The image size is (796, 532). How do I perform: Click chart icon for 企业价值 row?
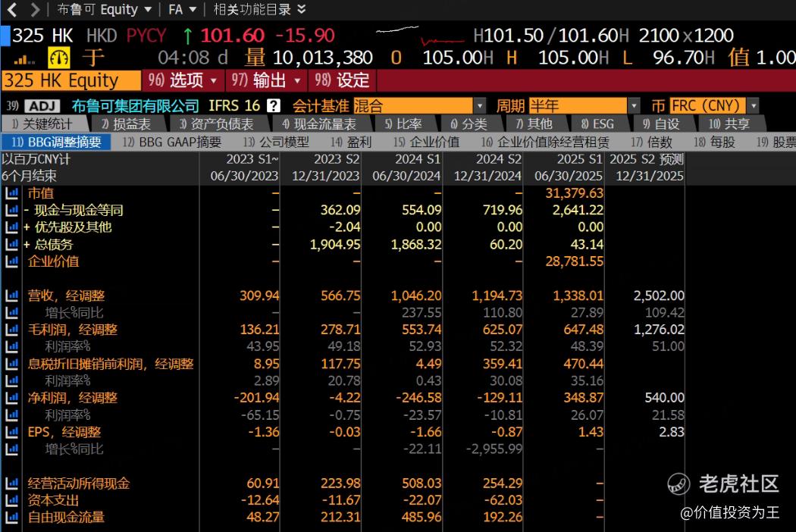[11, 261]
